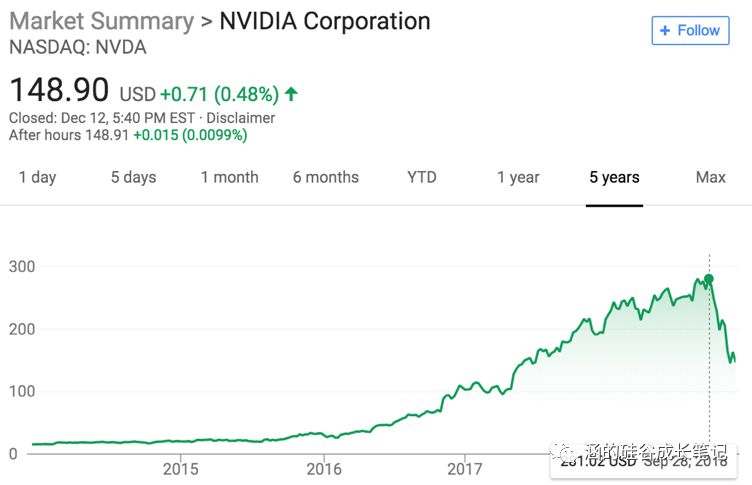752x485 pixels.
Task: Click the WeChat watermark logo icon
Action: pyautogui.click(x=574, y=453)
